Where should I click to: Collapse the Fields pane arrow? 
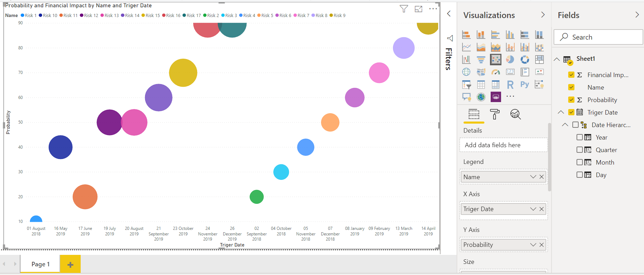click(637, 15)
